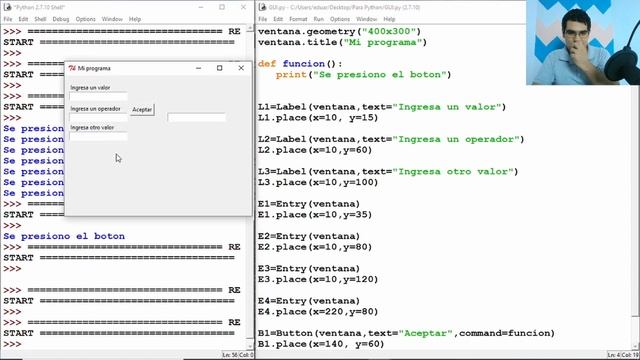The width and height of the screenshot is (640, 360).
Task: Click the print("Se presiono el boton") line
Action: point(363,75)
